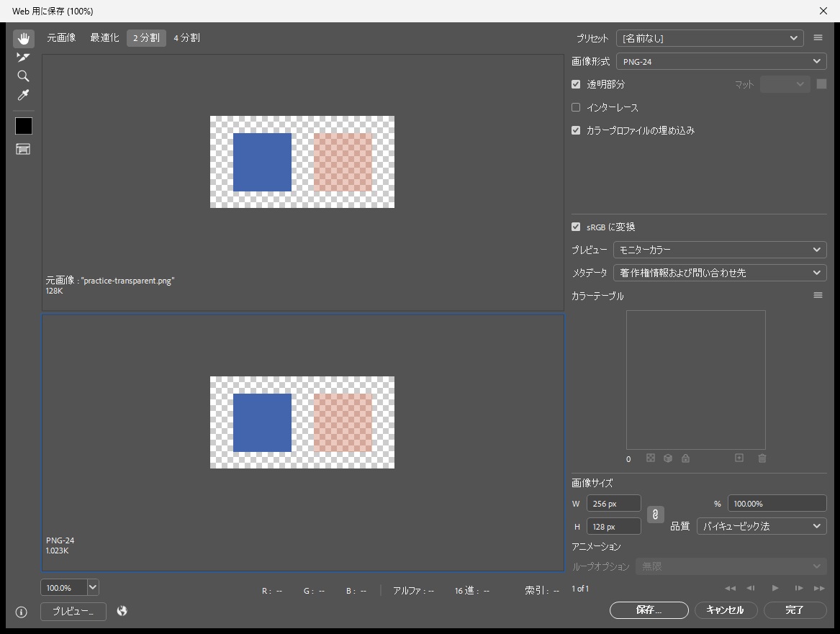Click the W width input field

click(614, 503)
